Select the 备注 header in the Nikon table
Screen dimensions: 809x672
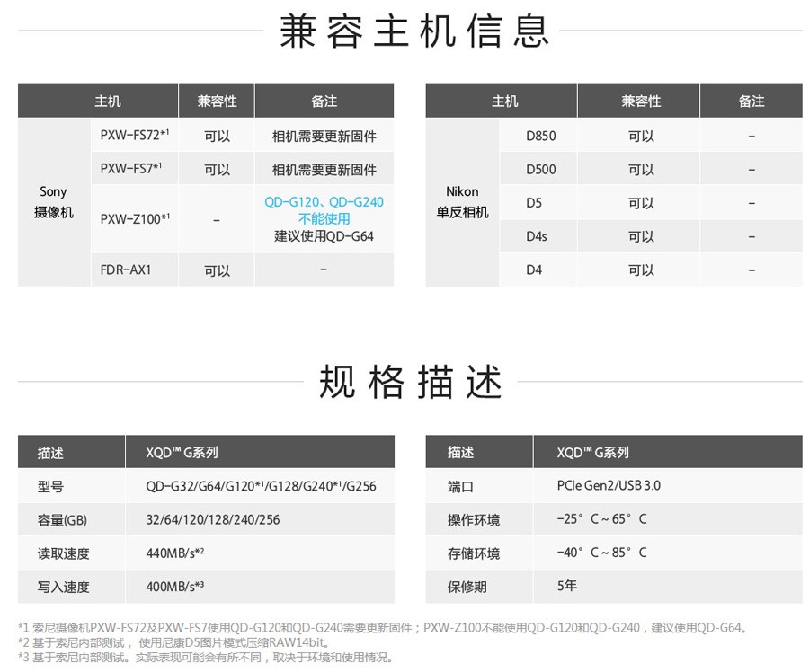coord(751,102)
